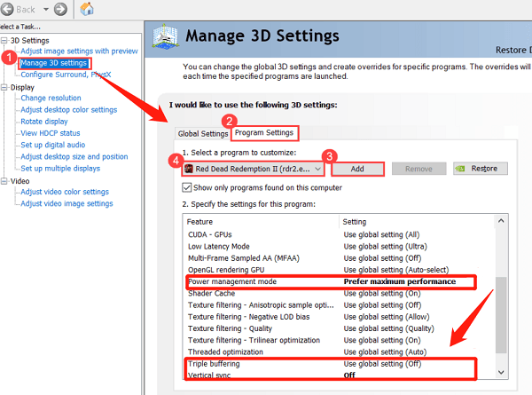
Task: Collapse the 3D Settings tree node
Action: click(x=4, y=41)
